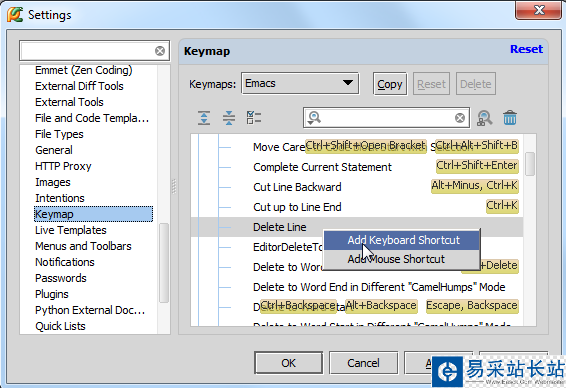The image size is (566, 388).
Task: Select Python External Documentation settings
Action: [90, 310]
